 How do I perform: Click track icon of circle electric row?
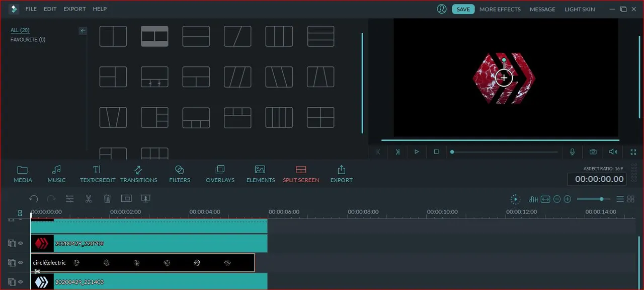pos(12,262)
